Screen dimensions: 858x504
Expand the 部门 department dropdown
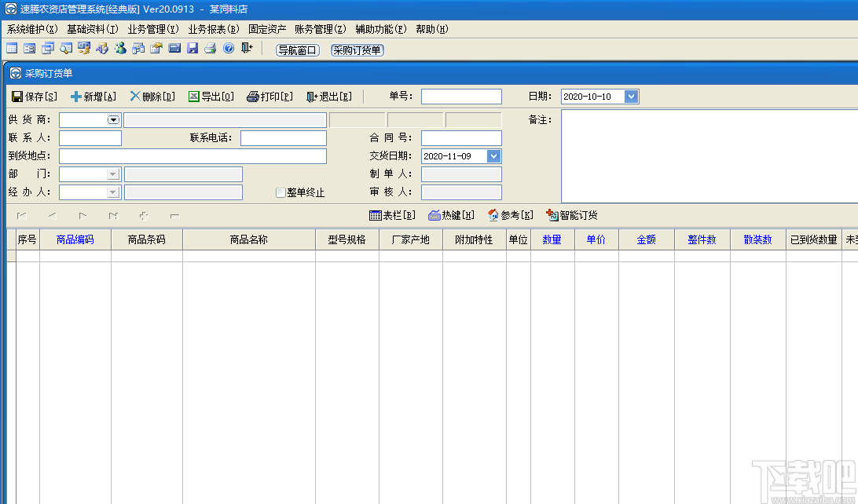[112, 174]
